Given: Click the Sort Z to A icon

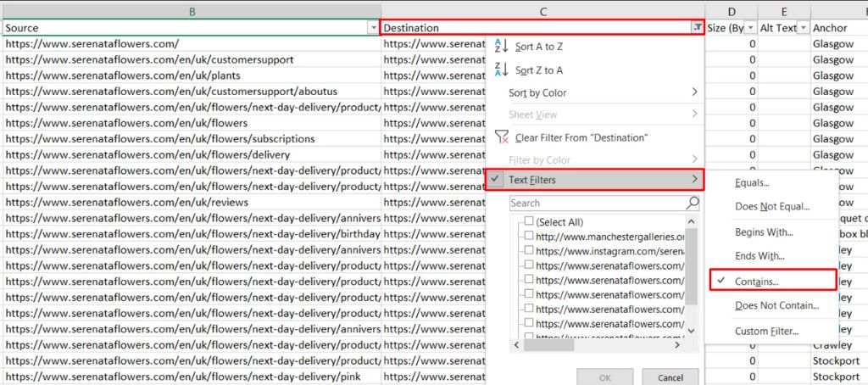Looking at the screenshot, I should (x=500, y=70).
